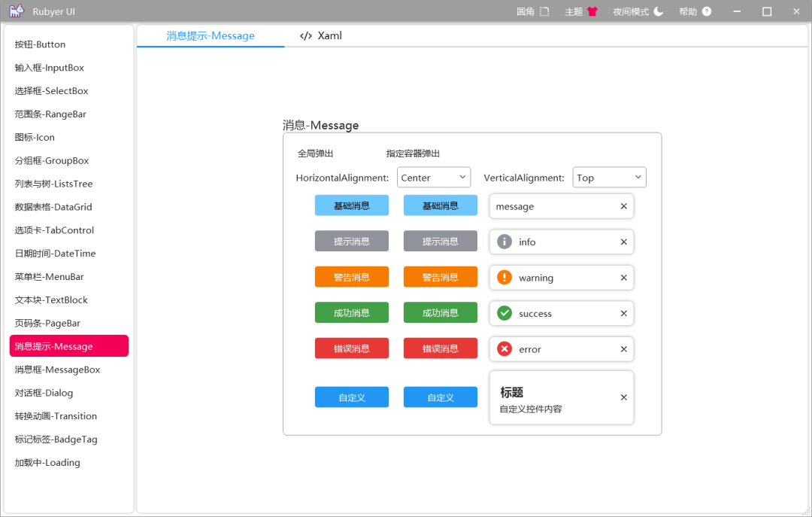Dismiss the custom 标题 message card
Viewport: 812px width, 517px height.
[623, 397]
